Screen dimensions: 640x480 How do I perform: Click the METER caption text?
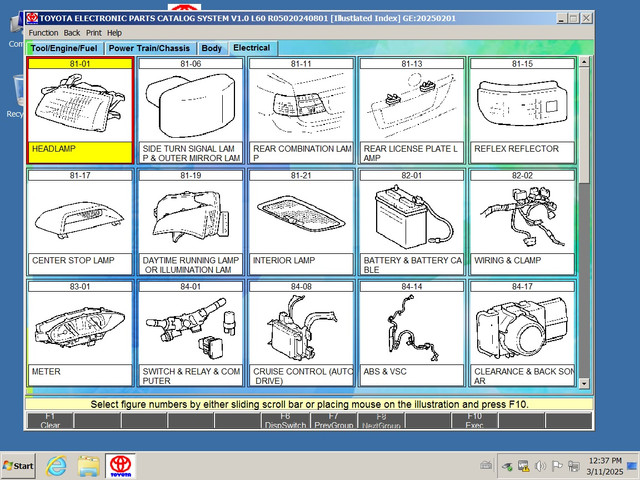46,371
